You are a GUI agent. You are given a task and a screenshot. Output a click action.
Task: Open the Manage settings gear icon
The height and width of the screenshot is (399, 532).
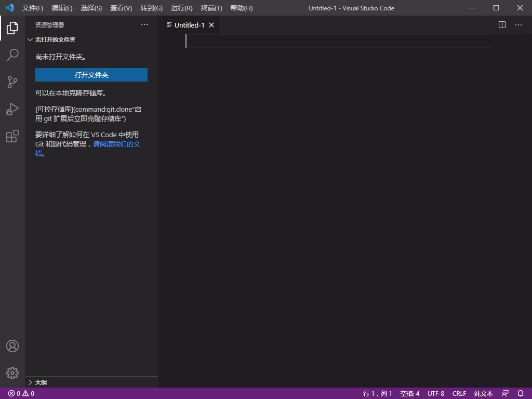point(12,373)
